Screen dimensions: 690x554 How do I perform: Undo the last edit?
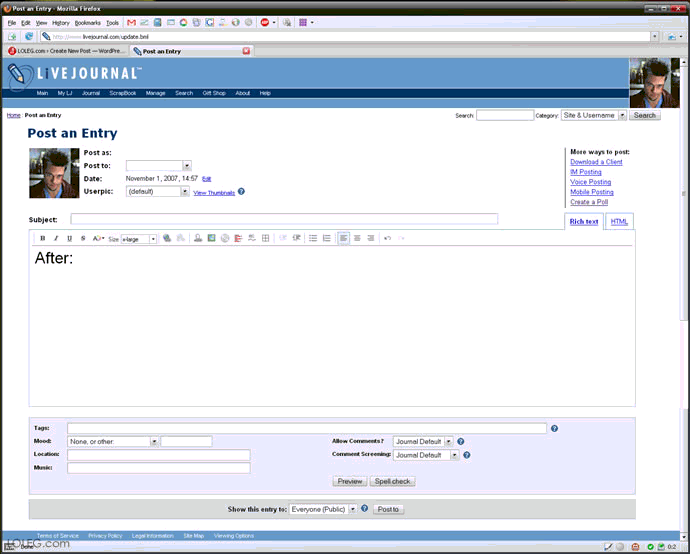[x=387, y=238]
